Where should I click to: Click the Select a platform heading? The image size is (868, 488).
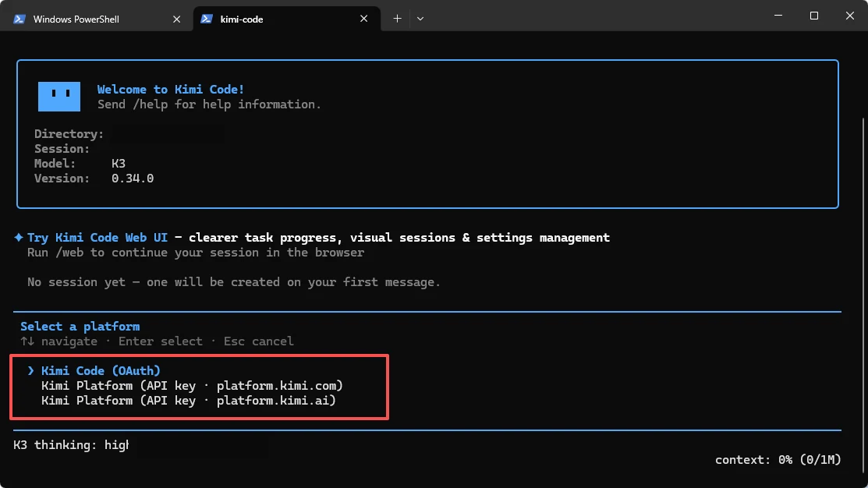click(80, 327)
